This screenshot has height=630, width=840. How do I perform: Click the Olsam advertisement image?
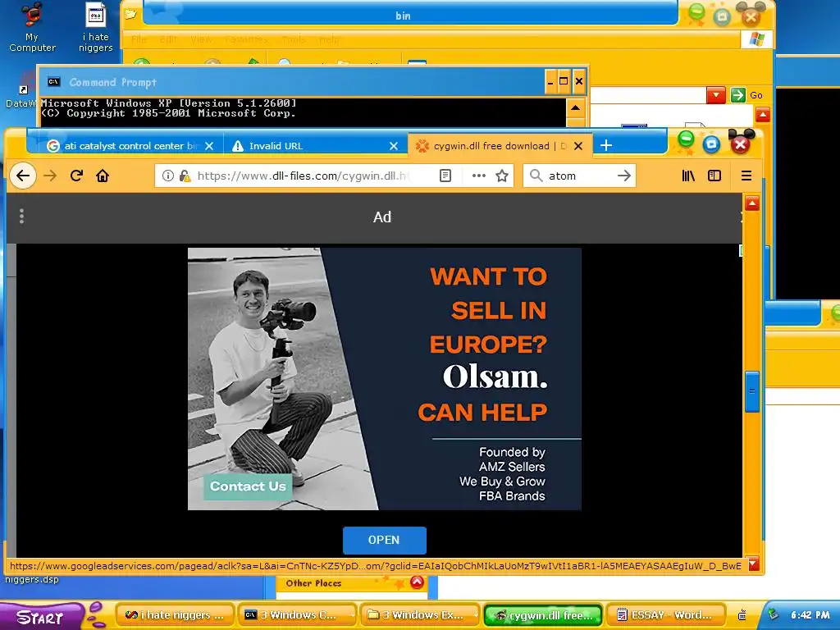pyautogui.click(x=384, y=379)
